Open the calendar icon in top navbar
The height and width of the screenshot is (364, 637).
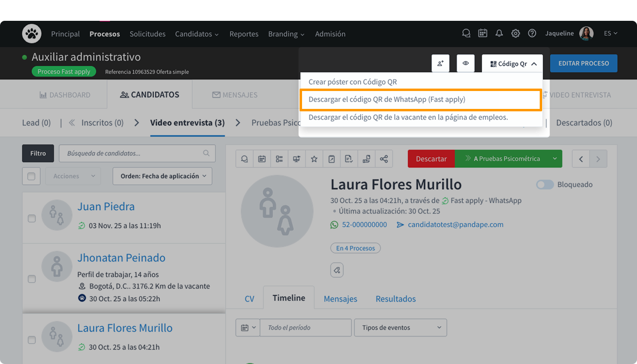click(483, 33)
